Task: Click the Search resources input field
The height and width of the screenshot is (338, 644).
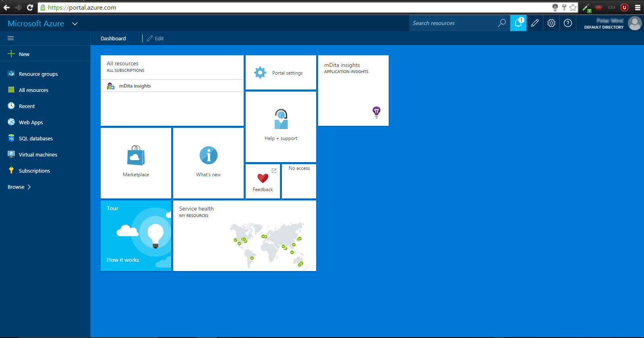Action: click(453, 23)
